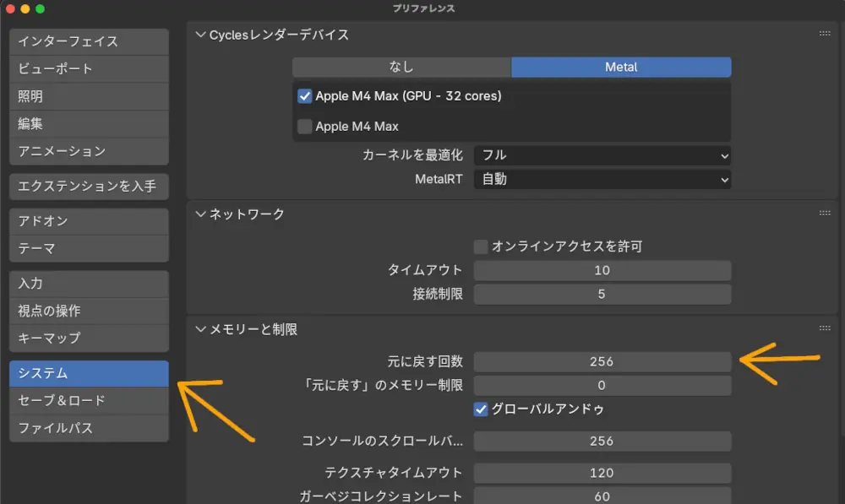This screenshot has height=504, width=845.
Task: Click the 接続制限 value field
Action: (x=602, y=294)
